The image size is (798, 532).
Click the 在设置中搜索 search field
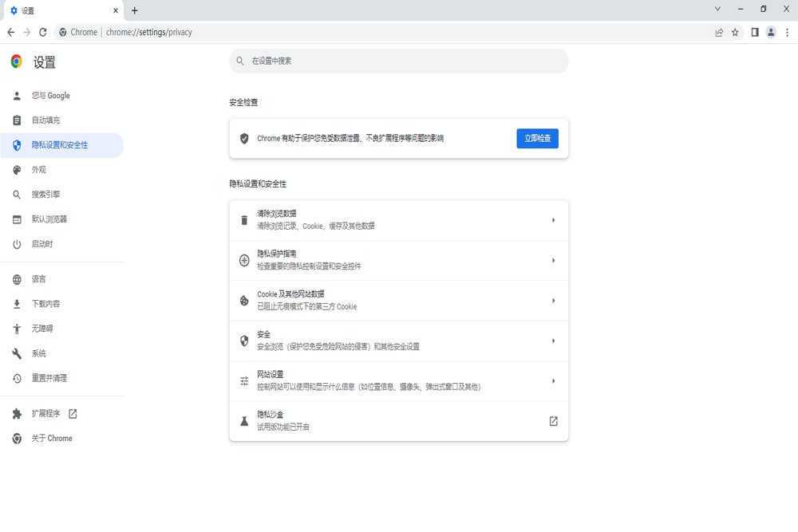399,61
